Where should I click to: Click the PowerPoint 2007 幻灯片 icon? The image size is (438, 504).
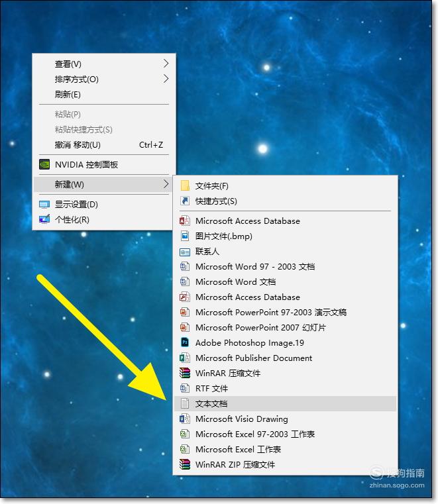pos(185,327)
